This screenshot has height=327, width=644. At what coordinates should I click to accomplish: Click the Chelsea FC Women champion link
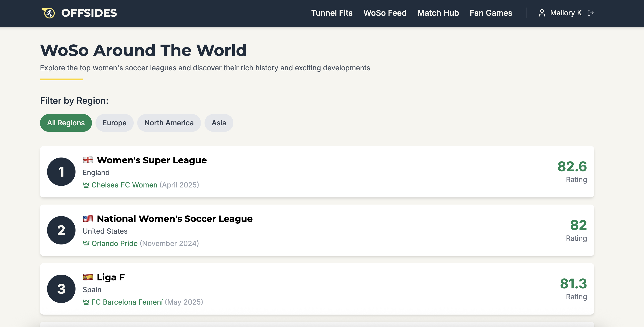124,185
